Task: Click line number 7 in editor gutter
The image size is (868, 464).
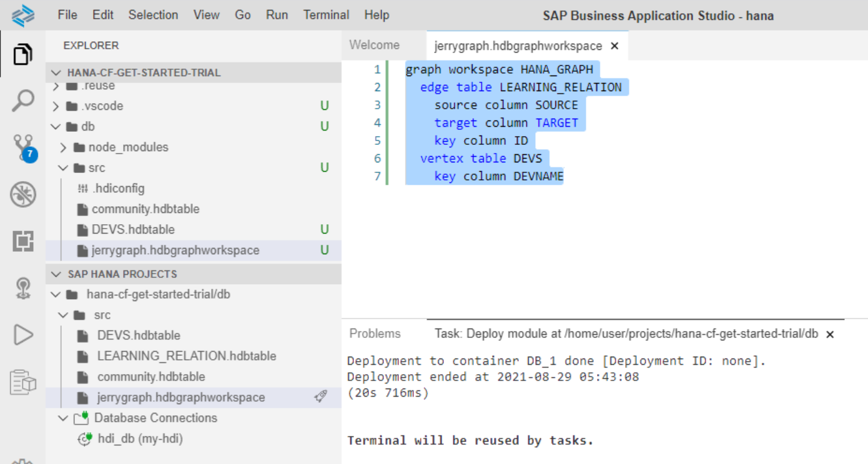Action: click(377, 176)
